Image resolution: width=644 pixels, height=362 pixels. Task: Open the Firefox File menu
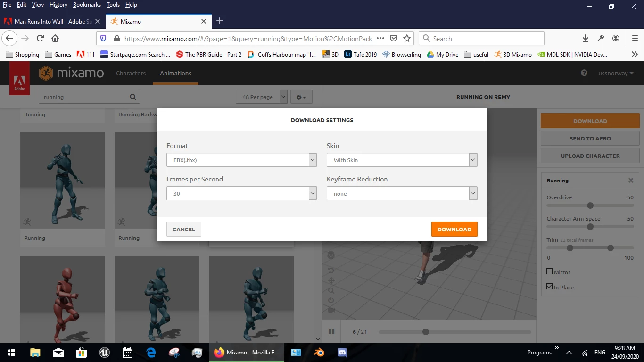click(x=7, y=5)
